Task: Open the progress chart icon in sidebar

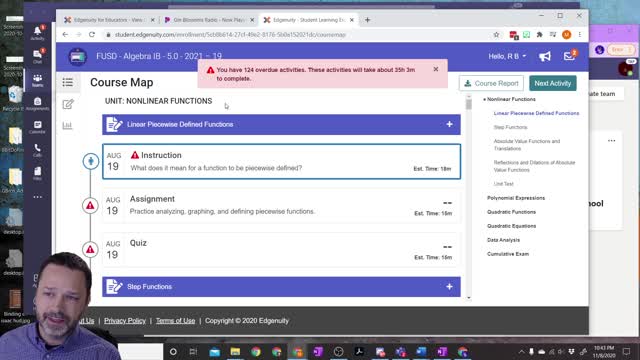Action: pyautogui.click(x=67, y=125)
